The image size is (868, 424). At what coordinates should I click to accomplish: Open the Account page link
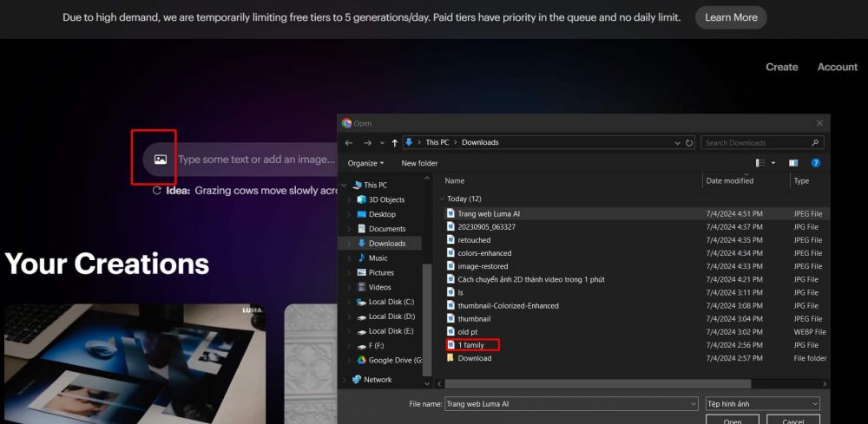tap(837, 67)
